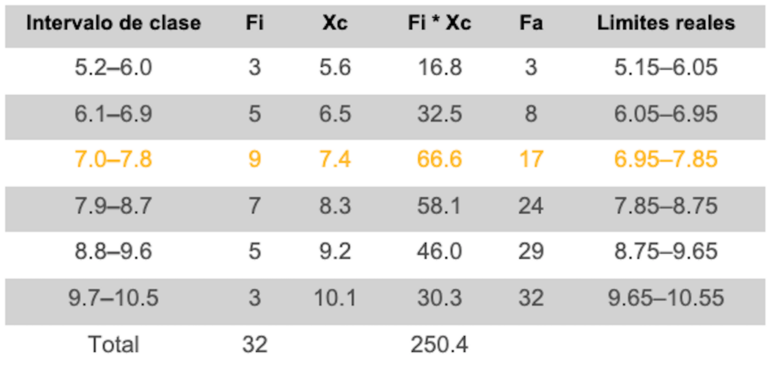This screenshot has width=768, height=390.
Task: Click the class mark 6.5
Action: point(335,114)
